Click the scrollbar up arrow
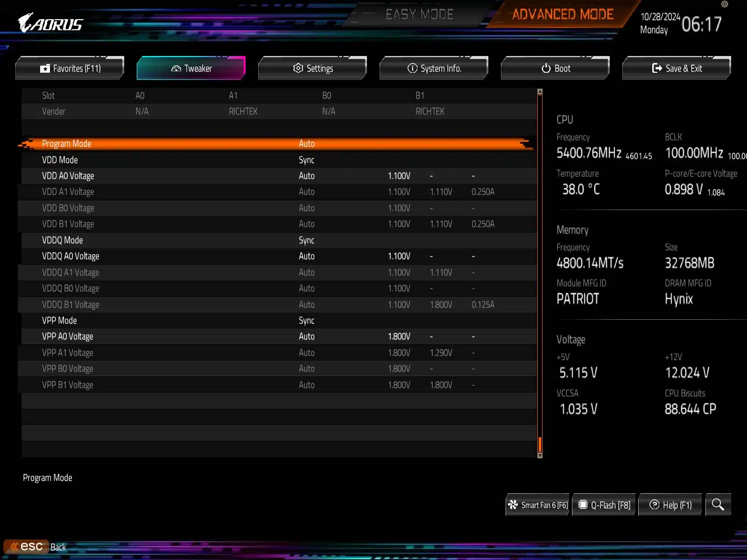Screen dimensions: 747x560 540,92
